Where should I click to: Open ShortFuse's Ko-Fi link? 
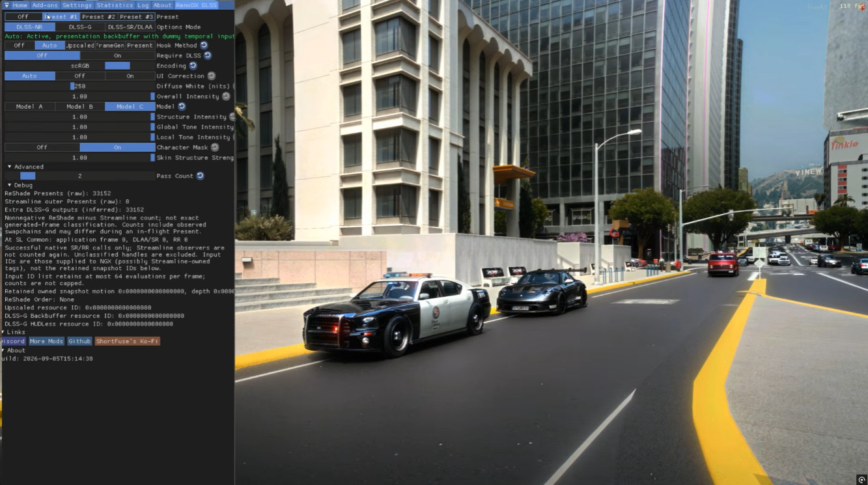tap(127, 341)
